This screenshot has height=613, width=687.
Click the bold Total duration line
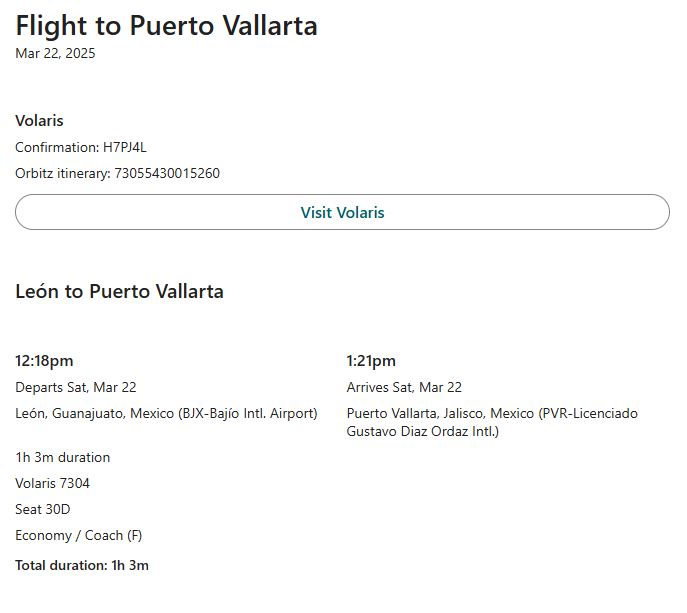pyautogui.click(x=82, y=565)
